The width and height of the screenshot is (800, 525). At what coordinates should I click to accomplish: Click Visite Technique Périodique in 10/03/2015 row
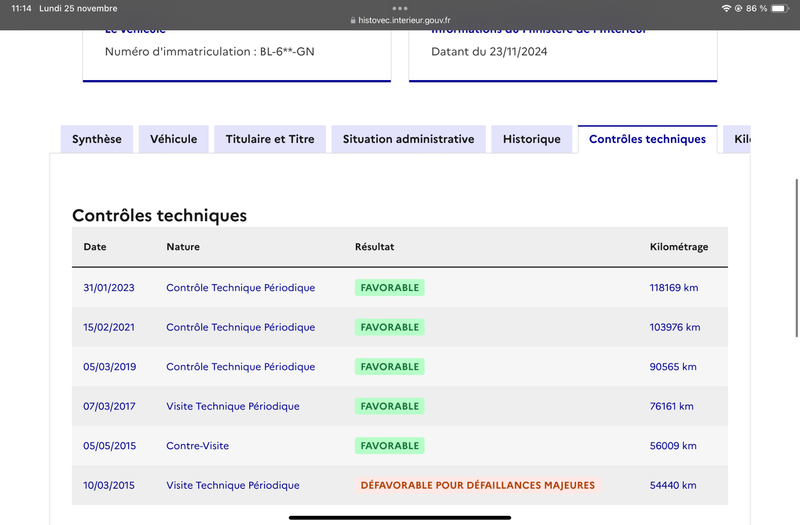click(x=233, y=485)
